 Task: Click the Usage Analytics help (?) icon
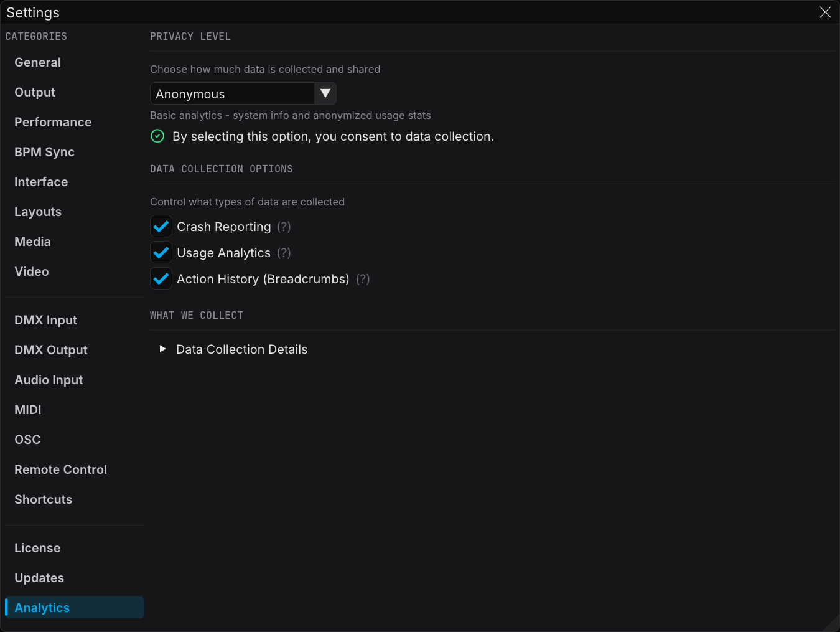(x=284, y=253)
